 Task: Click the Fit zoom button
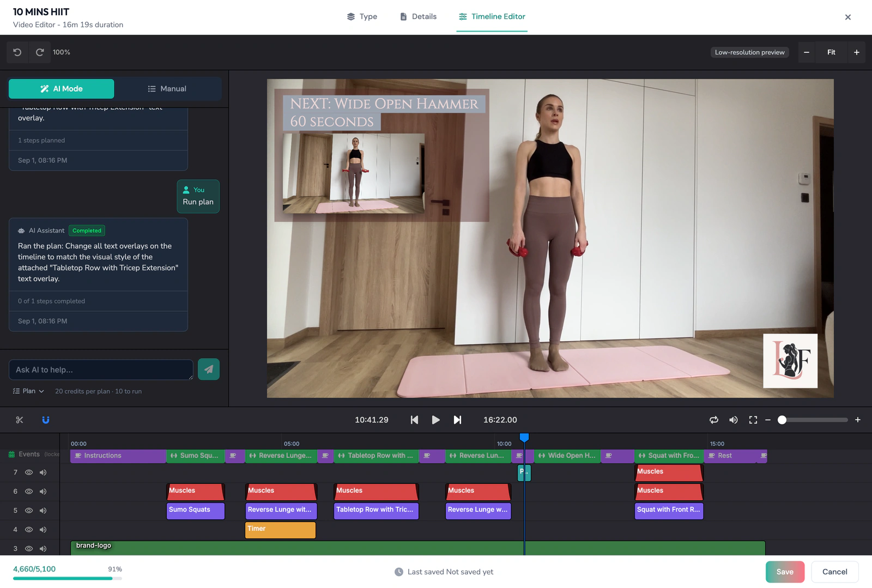click(831, 52)
